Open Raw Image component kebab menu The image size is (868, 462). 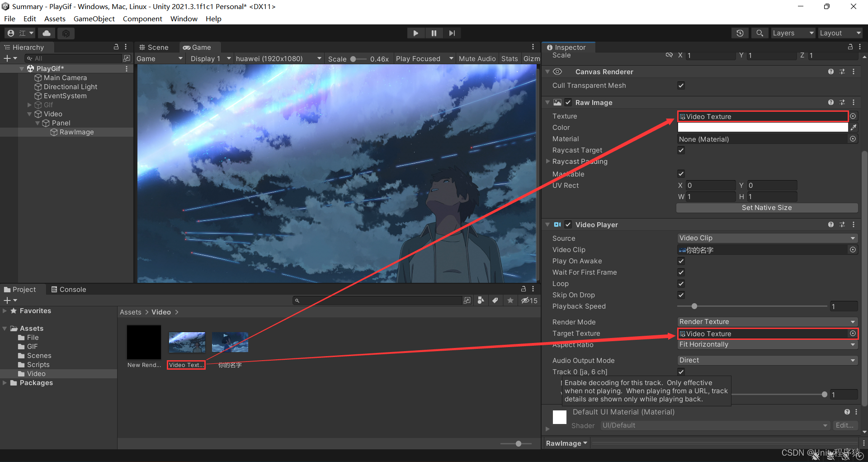coord(854,103)
